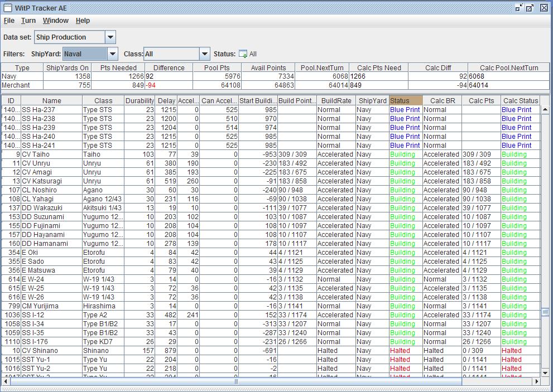553x392 pixels.
Task: Open the Help menu
Action: click(x=83, y=21)
